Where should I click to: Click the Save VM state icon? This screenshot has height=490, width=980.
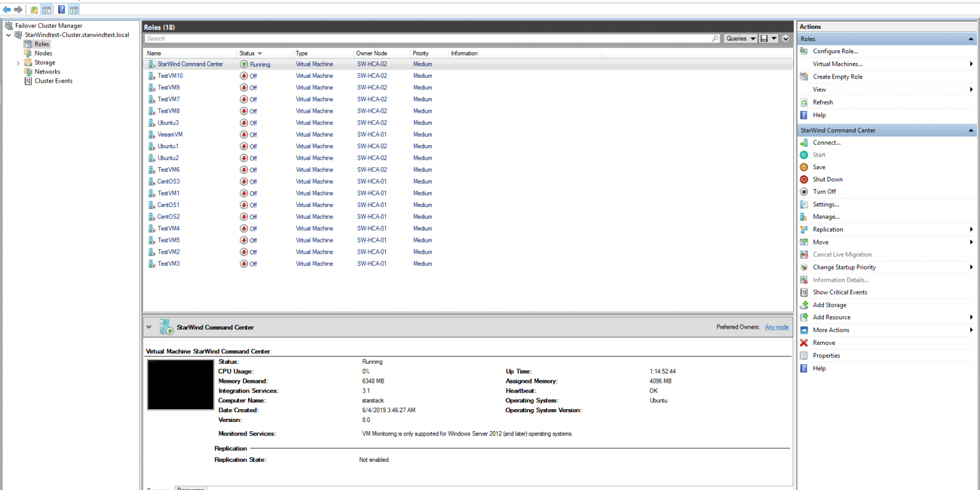click(x=804, y=167)
